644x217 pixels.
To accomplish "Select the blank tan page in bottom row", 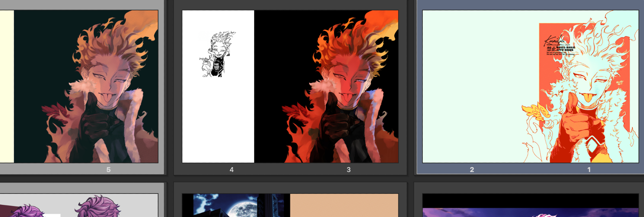I will pos(344,205).
